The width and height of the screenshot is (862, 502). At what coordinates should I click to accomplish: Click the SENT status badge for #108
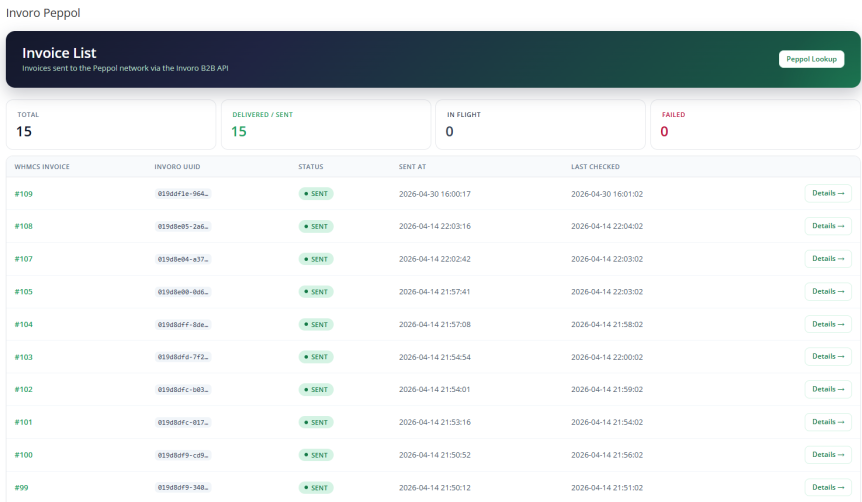pos(316,227)
